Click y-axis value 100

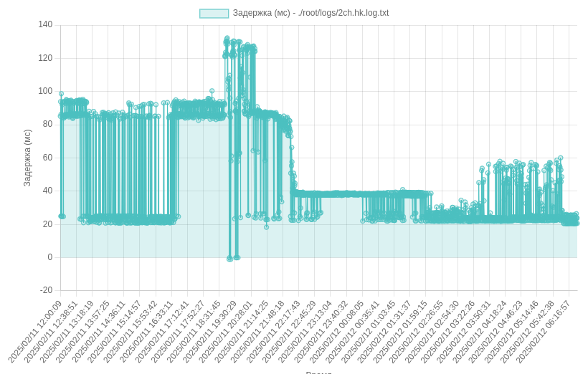45,91
